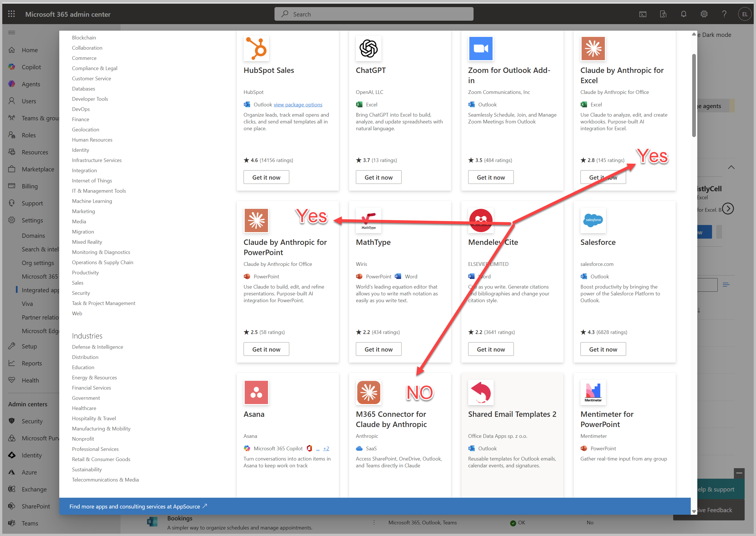Choose the Government industry filter
This screenshot has height=536, width=756.
86,398
